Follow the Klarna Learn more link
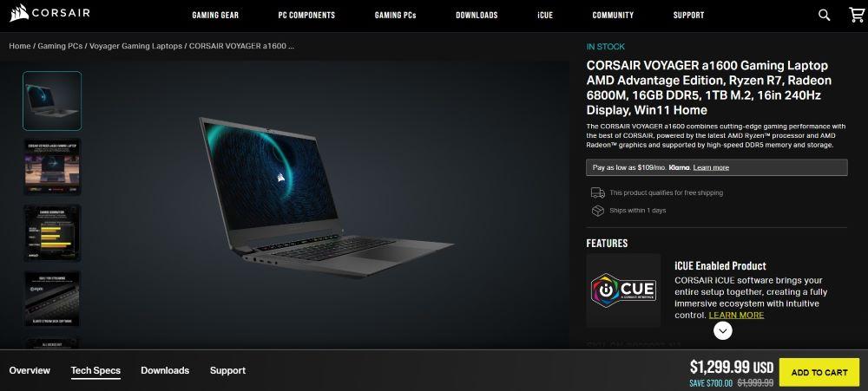 click(711, 167)
